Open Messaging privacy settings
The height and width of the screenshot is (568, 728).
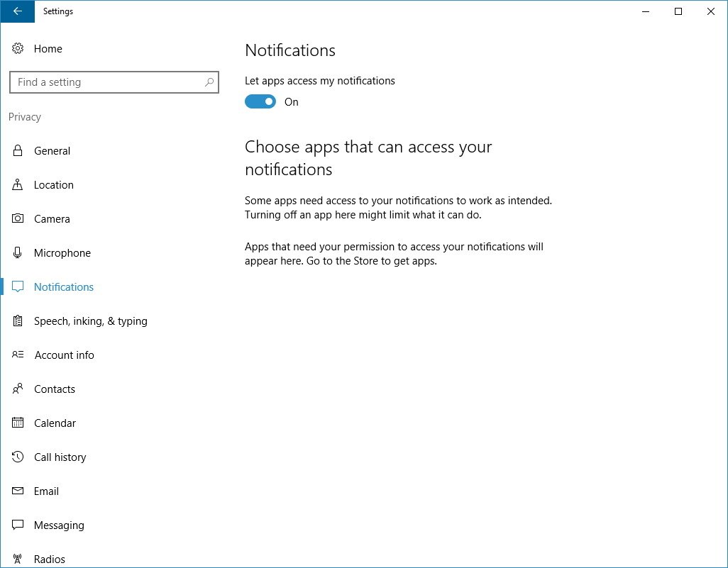(59, 525)
